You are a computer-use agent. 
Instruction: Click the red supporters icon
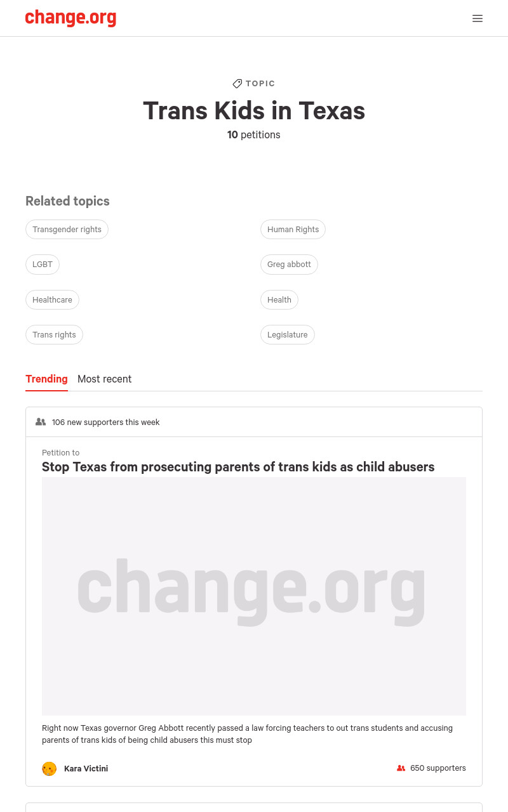click(401, 768)
